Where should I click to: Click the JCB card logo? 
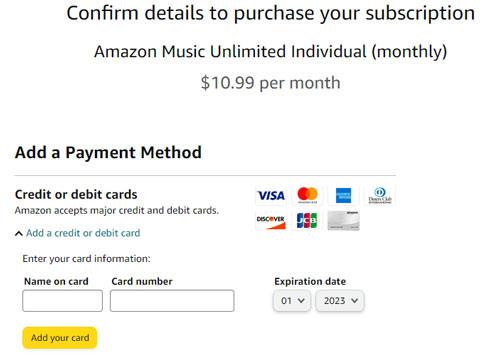pos(307,221)
